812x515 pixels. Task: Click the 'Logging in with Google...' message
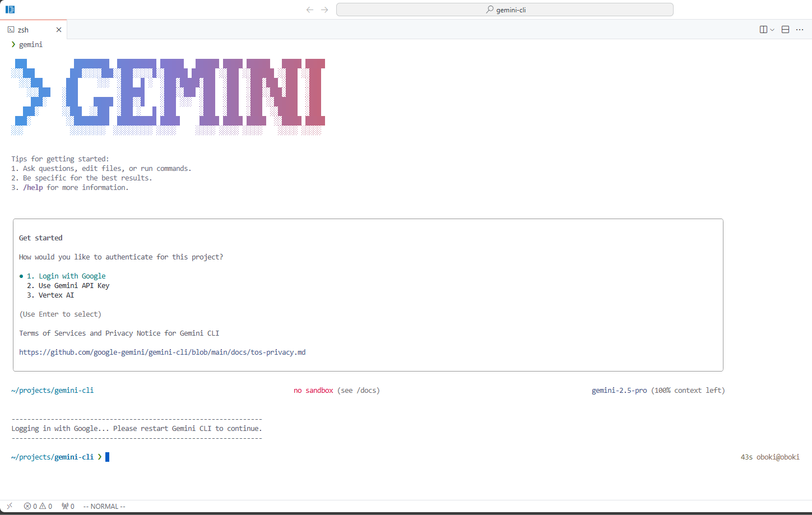pyautogui.click(x=137, y=428)
